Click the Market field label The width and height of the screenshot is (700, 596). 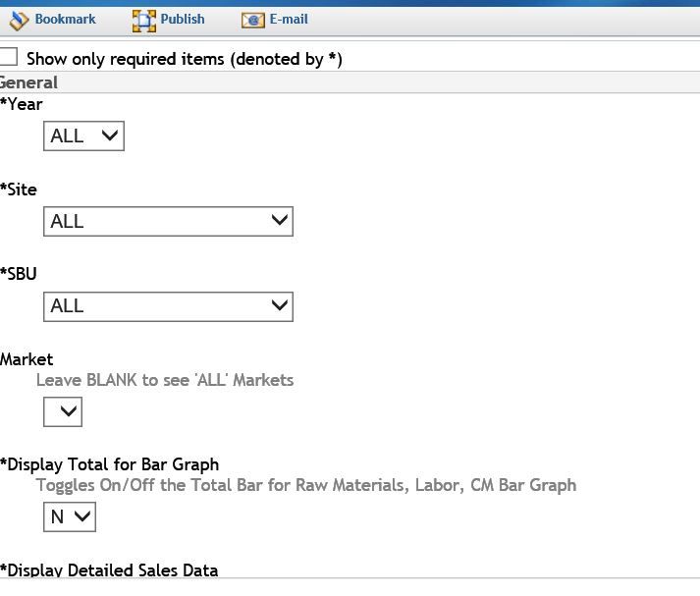27,359
